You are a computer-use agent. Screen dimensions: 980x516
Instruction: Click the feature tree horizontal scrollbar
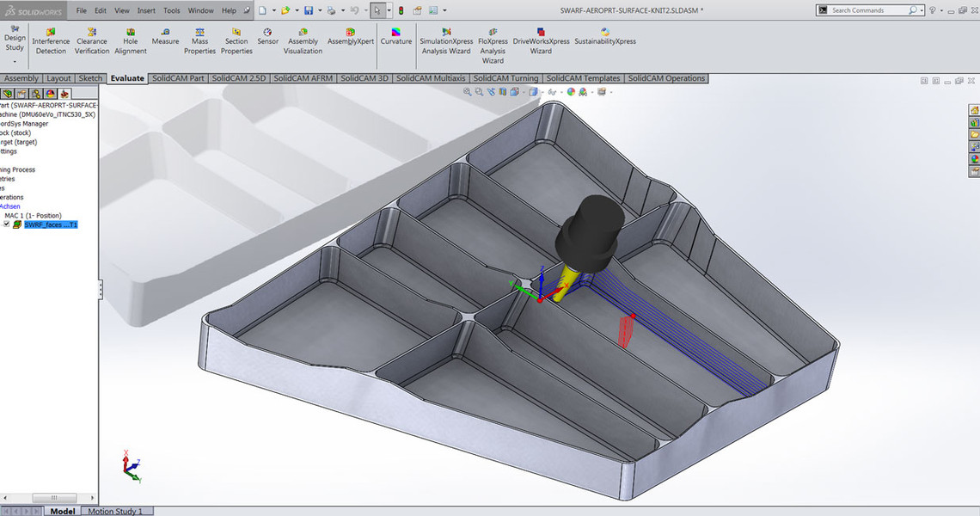tap(54, 498)
